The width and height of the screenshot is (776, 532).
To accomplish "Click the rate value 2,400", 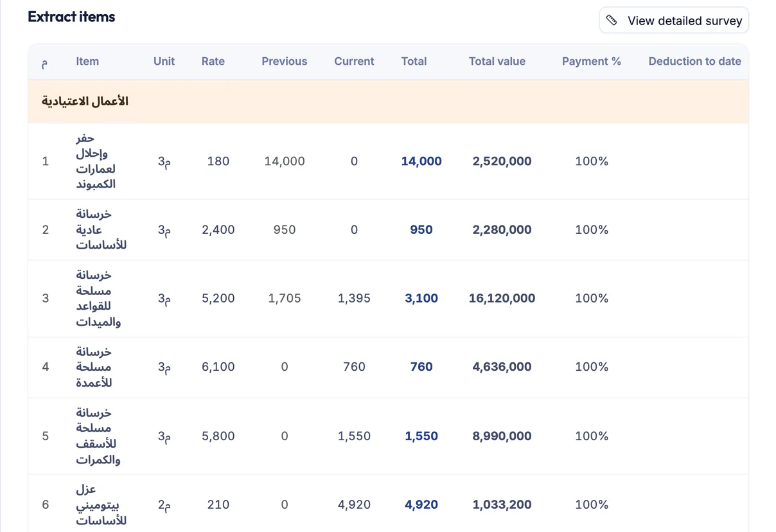I will (218, 229).
